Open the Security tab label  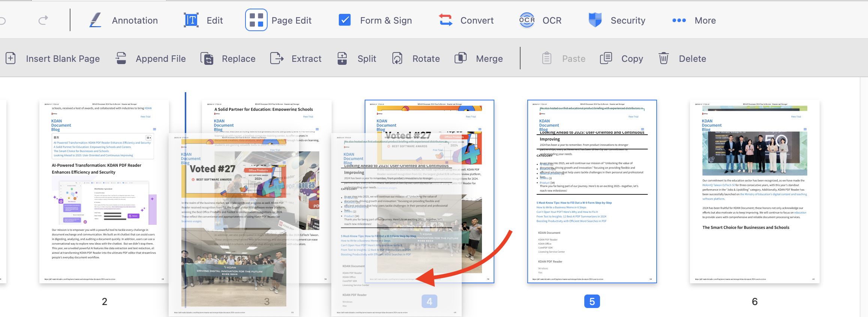tap(628, 21)
